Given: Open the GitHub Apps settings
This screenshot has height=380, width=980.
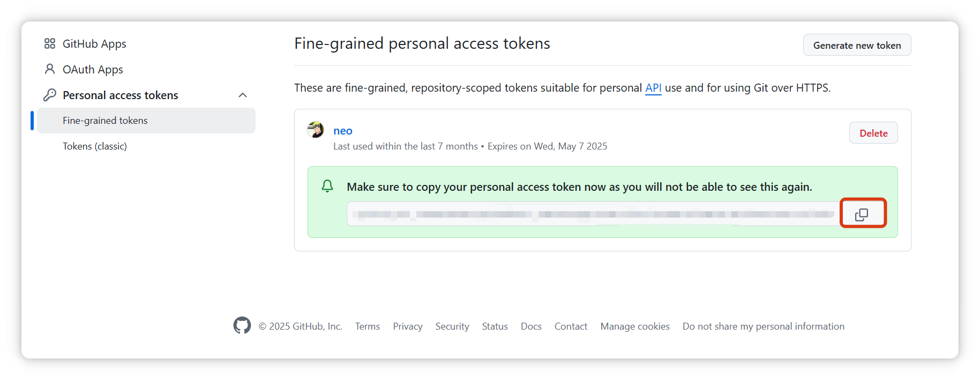Looking at the screenshot, I should point(94,44).
